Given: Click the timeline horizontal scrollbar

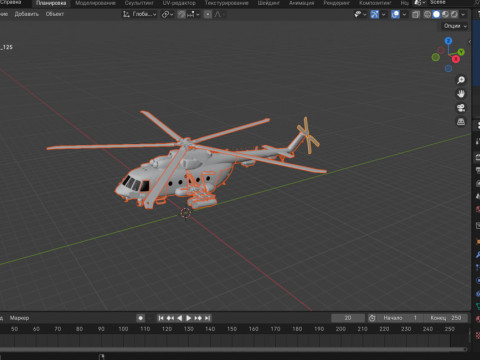Looking at the screenshot, I should click(x=233, y=349).
